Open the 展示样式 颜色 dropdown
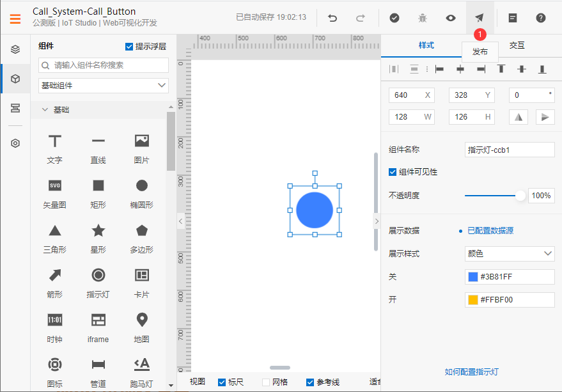The height and width of the screenshot is (392, 562). (x=510, y=254)
